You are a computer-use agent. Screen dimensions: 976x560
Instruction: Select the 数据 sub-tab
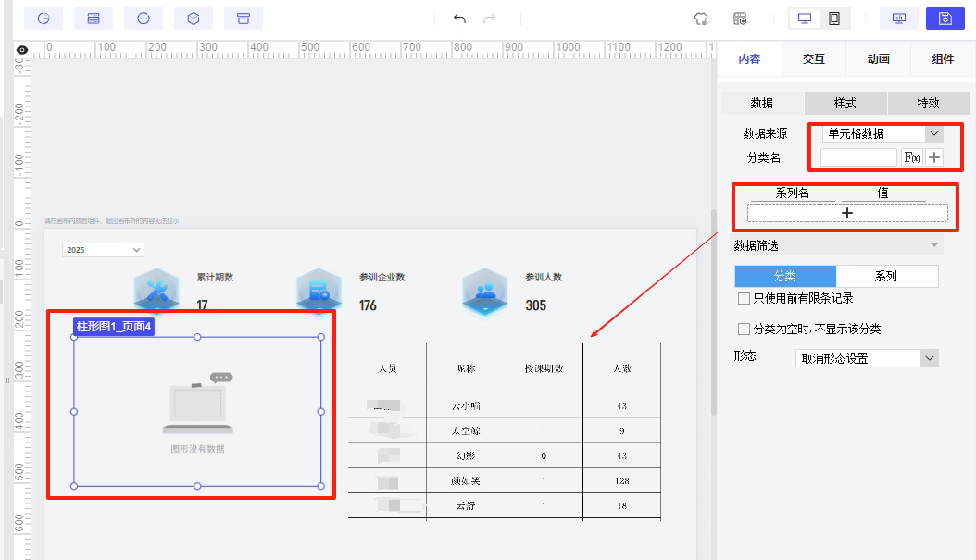pos(762,104)
